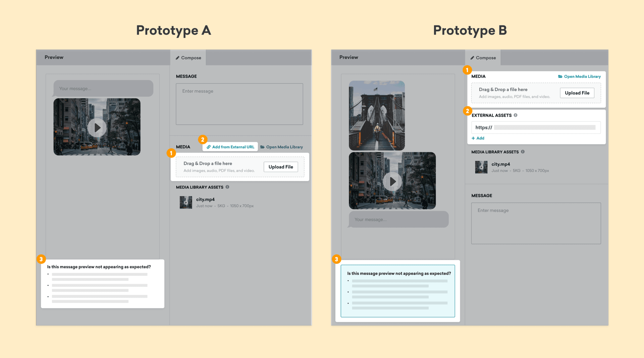Click the Enter message box in Prototype A
The height and width of the screenshot is (358, 644).
click(239, 104)
